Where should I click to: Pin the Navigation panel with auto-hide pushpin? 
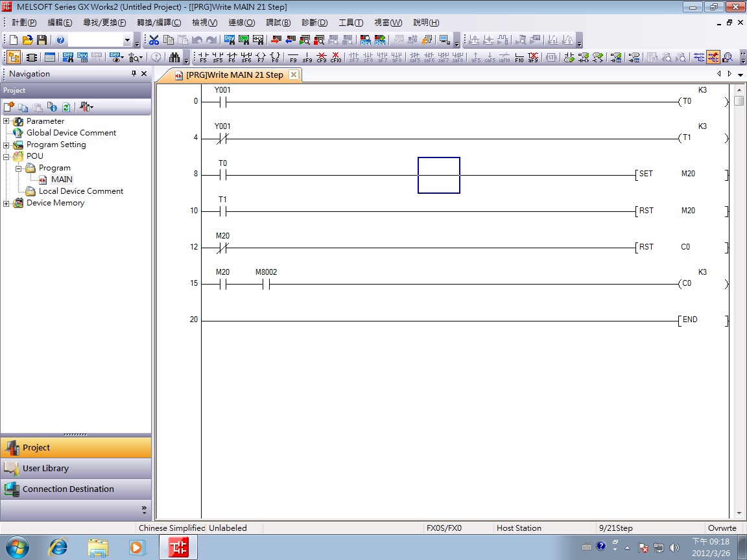pos(134,74)
